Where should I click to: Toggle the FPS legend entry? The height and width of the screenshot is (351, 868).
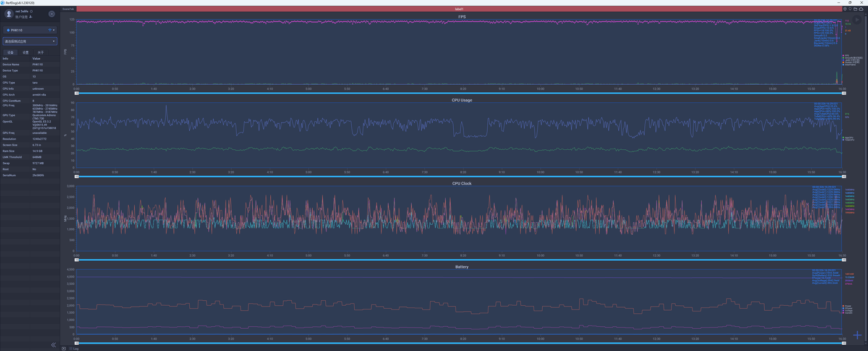[846, 55]
